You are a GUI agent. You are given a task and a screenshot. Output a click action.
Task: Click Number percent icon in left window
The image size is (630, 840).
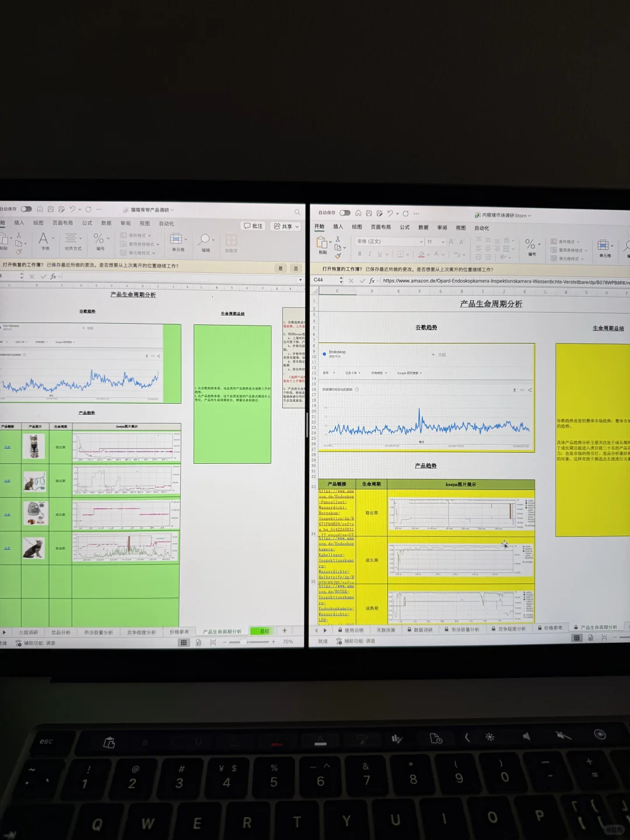click(x=99, y=238)
